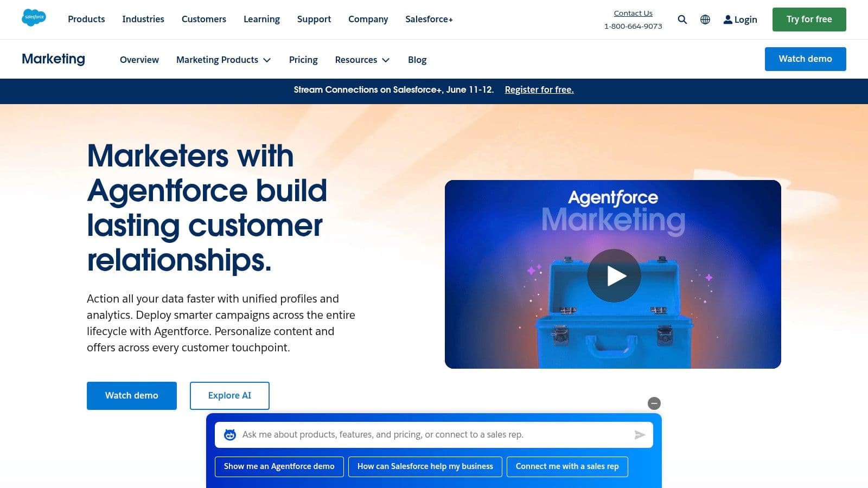Screen dimensions: 868x488
Task: Click the send arrow in chat box
Action: pyautogui.click(x=640, y=435)
